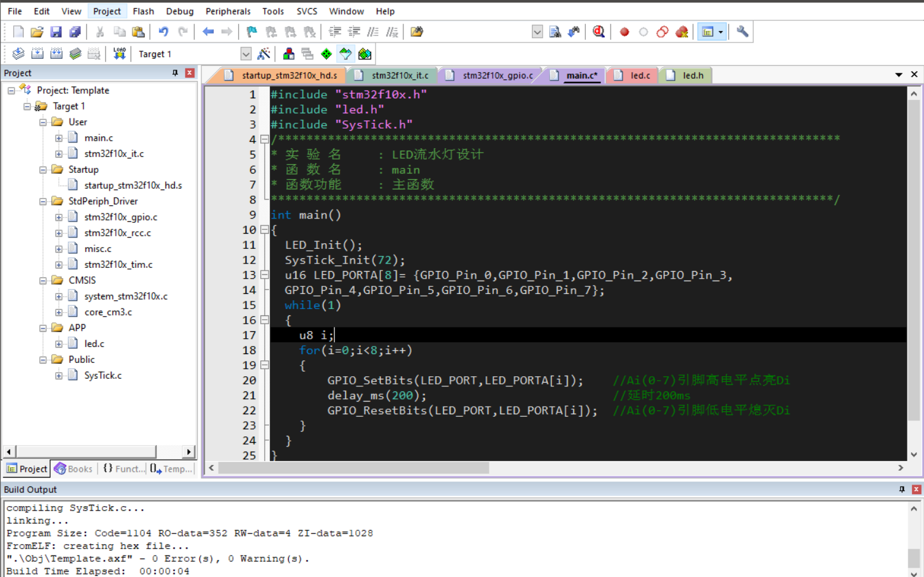Switch to the led.c editor tab

(x=633, y=75)
